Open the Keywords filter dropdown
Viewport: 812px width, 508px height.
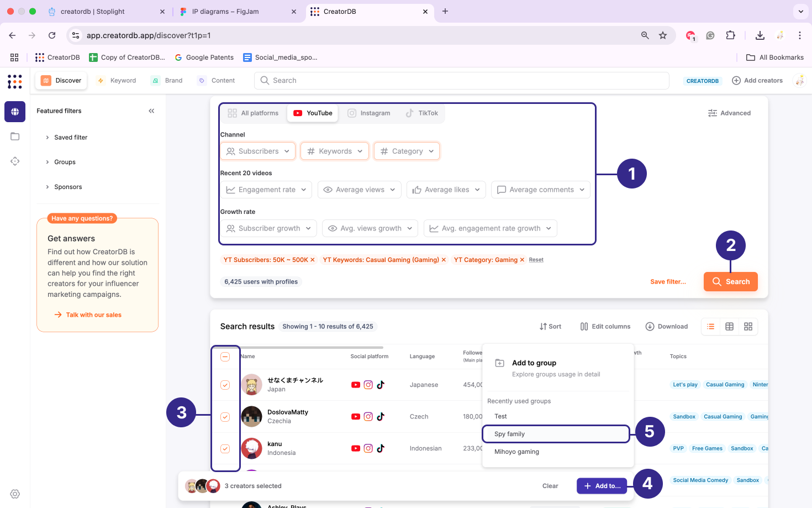[x=335, y=151]
